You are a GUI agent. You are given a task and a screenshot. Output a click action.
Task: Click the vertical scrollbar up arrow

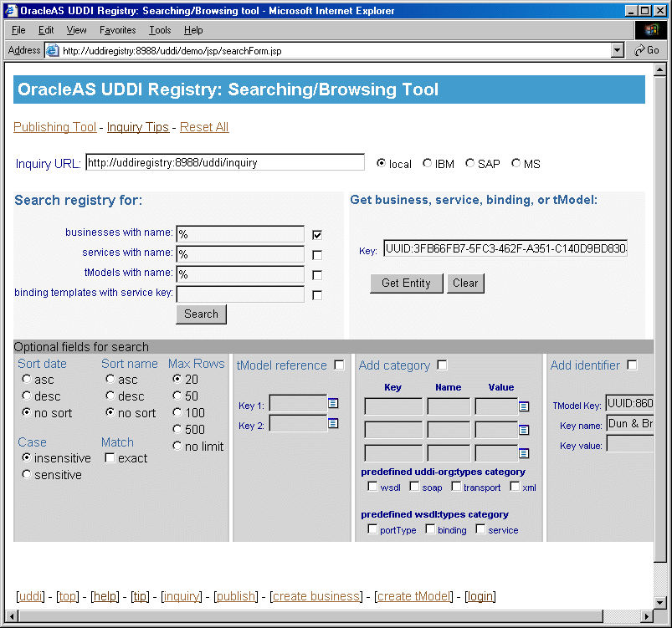[x=660, y=69]
